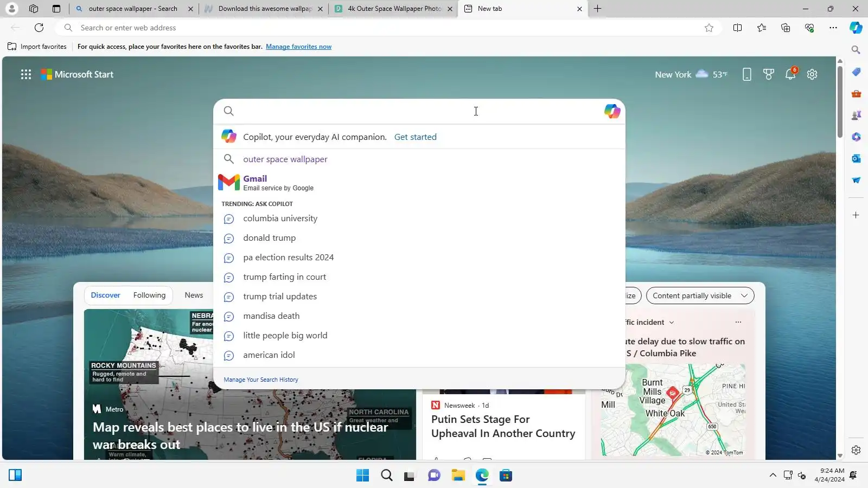The image size is (868, 488).
Task: Open the sidebar Search icon
Action: click(856, 50)
